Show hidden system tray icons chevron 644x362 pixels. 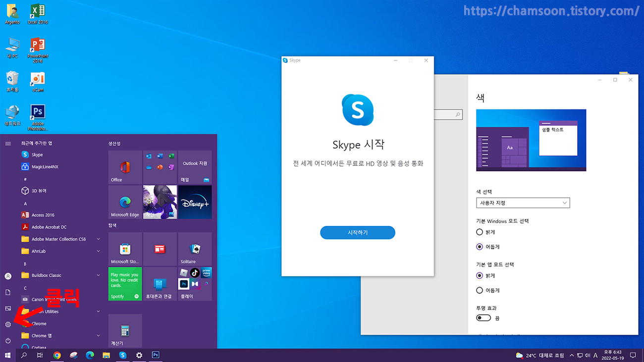pos(572,356)
